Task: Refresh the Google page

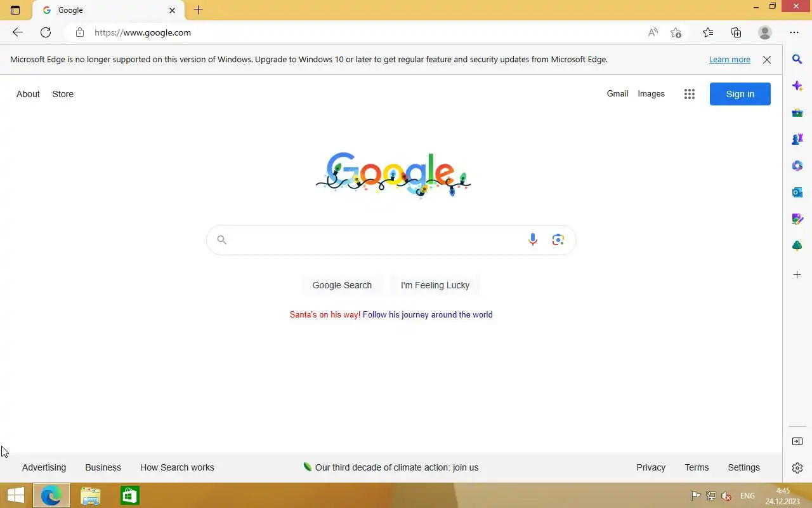Action: coord(46,32)
